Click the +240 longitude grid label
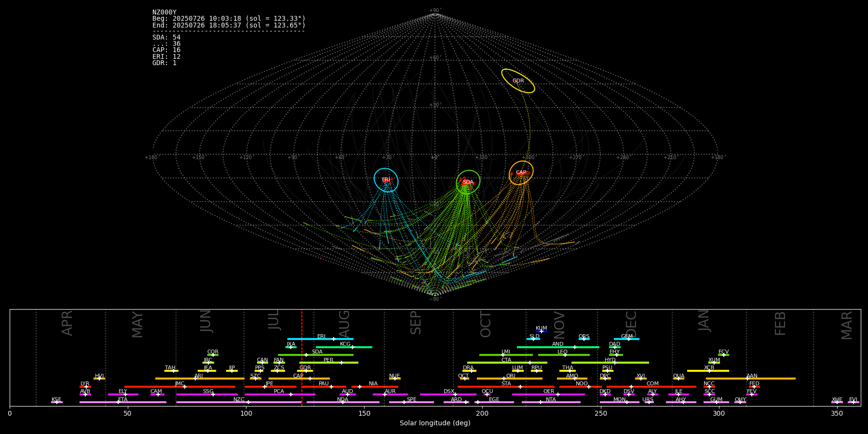 point(623,157)
